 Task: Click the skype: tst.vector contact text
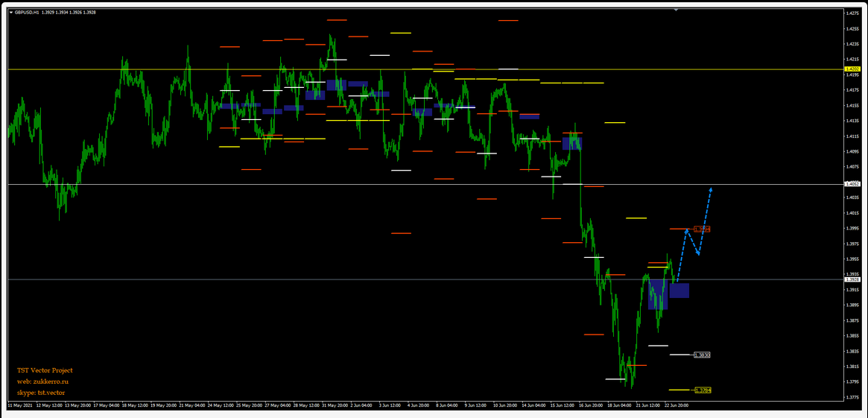point(41,393)
